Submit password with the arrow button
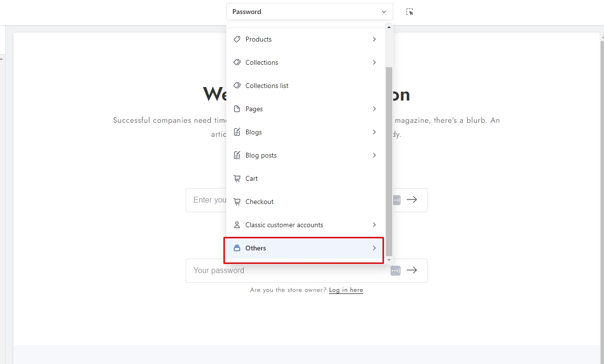The height and width of the screenshot is (364, 604). point(412,270)
